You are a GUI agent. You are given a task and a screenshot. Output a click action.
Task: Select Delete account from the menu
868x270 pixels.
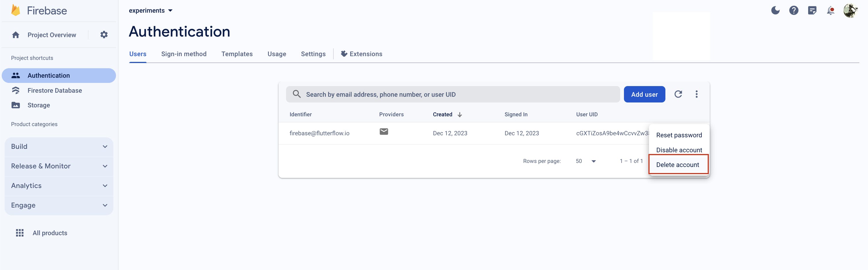tap(677, 164)
